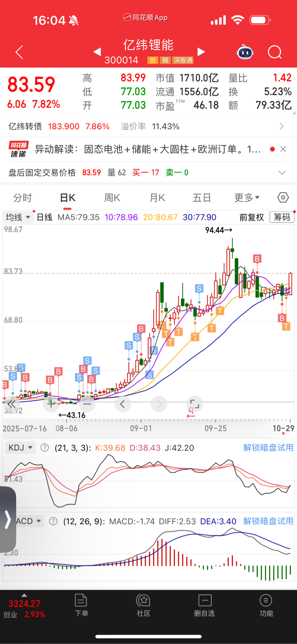Toggle 前复权 price adjustment
297x644 pixels.
click(251, 217)
